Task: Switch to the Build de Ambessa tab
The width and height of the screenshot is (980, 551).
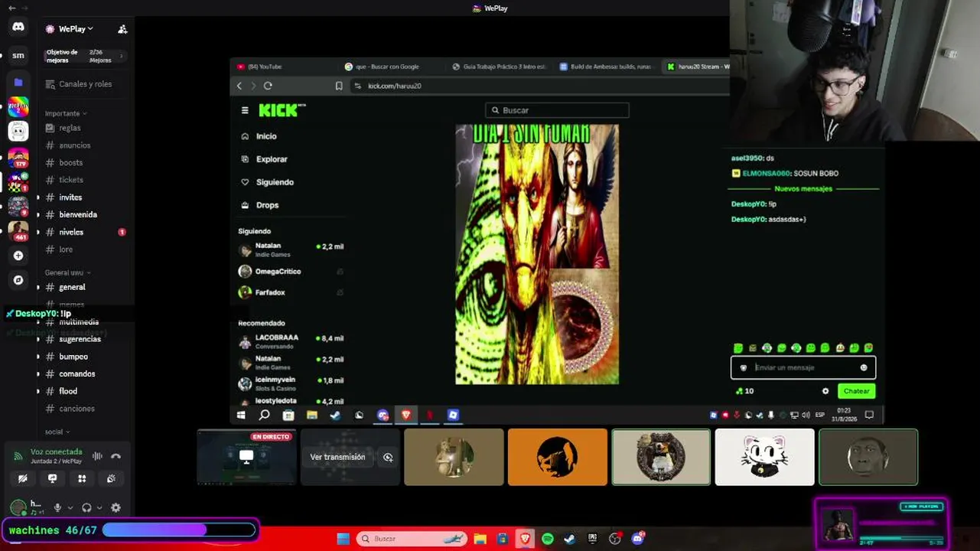Action: click(606, 67)
